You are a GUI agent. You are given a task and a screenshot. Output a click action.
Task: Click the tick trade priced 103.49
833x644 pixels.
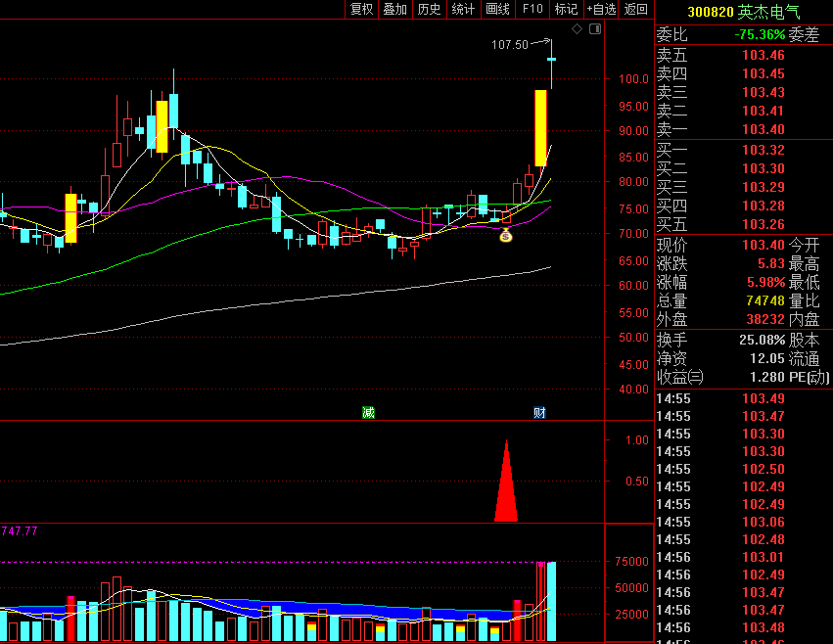tap(763, 399)
